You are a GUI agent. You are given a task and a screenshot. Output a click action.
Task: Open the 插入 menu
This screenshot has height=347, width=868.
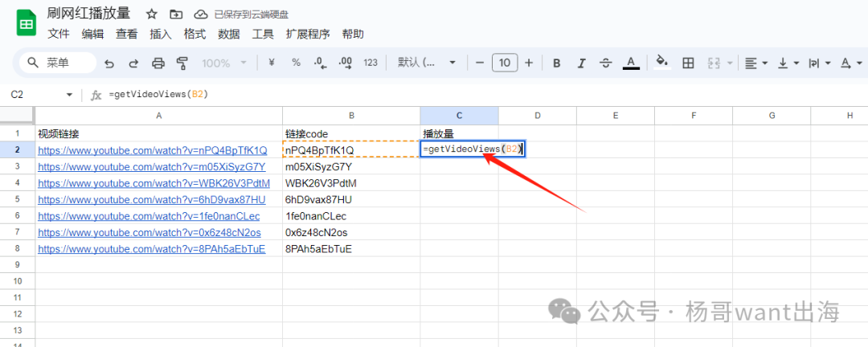pyautogui.click(x=161, y=35)
